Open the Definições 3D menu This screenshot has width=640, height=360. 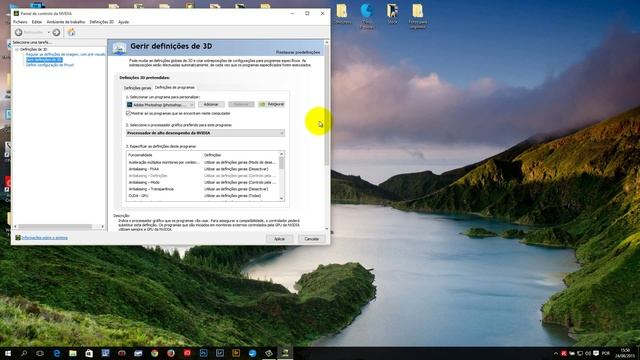(x=102, y=22)
